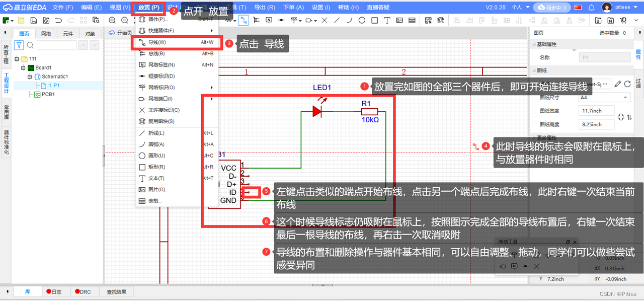Select the no-connect X flag tool
644x301 pixels.
click(x=324, y=20)
